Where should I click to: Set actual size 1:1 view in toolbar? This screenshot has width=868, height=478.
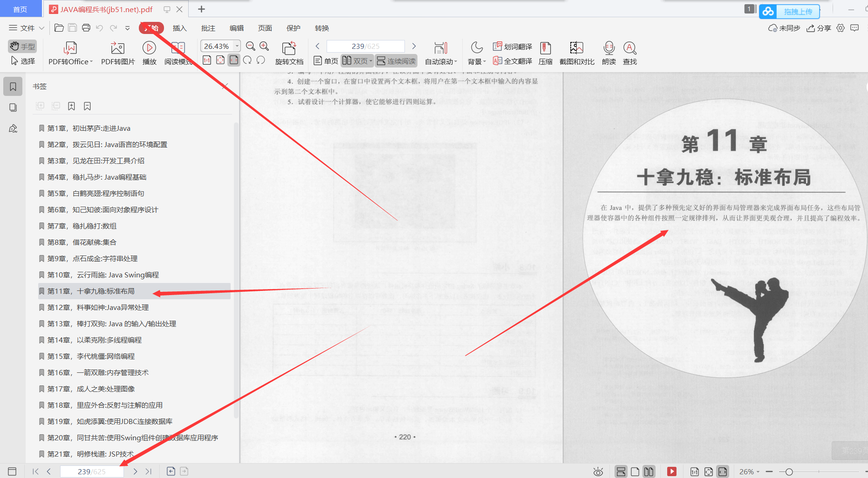coord(207,60)
